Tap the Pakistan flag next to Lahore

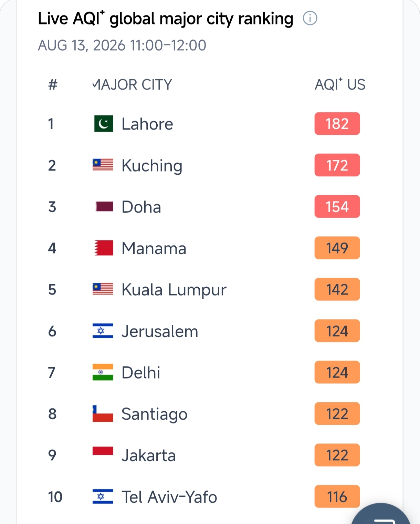coord(103,124)
